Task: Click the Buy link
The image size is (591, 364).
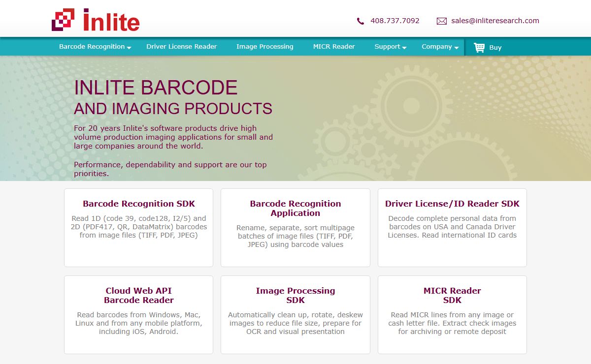Action: pos(495,48)
